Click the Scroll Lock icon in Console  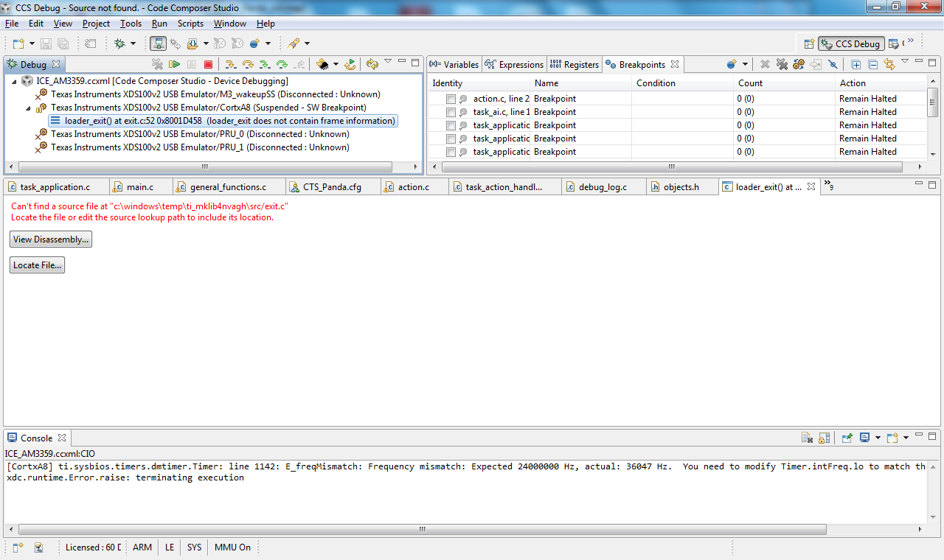pos(825,438)
